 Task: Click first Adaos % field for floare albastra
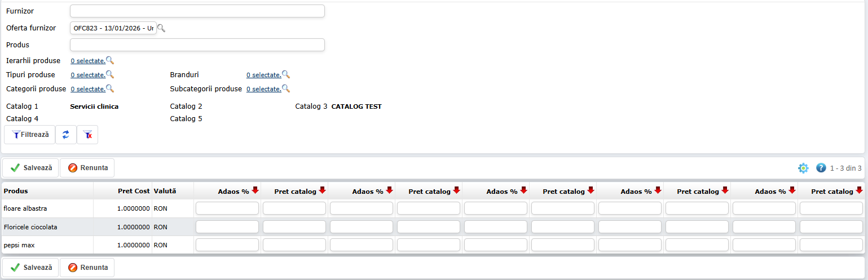click(x=227, y=208)
